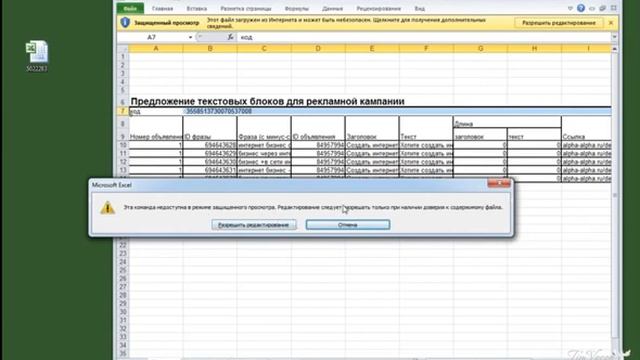
Task: Click the vertical scrollbar up arrow
Action: (x=615, y=49)
